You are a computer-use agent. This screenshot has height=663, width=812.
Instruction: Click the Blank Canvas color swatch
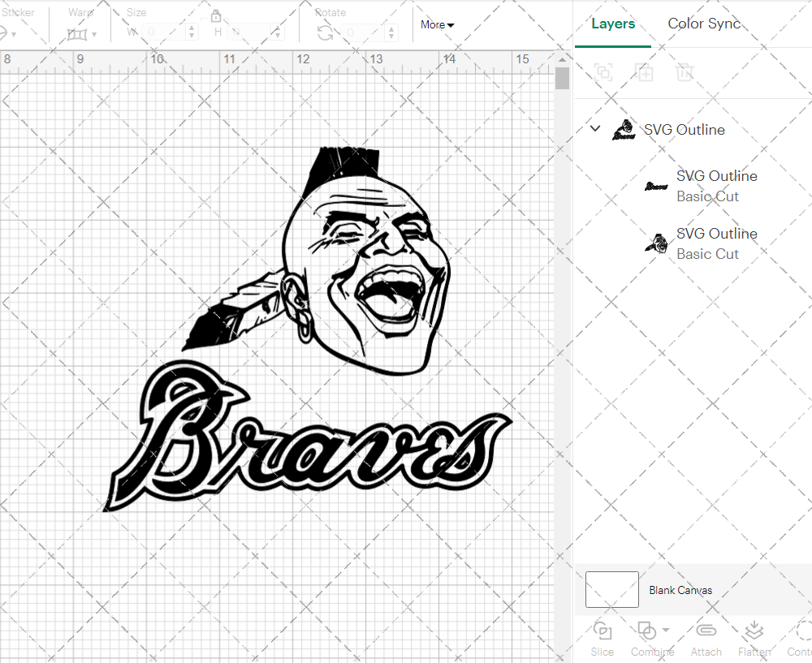[611, 590]
